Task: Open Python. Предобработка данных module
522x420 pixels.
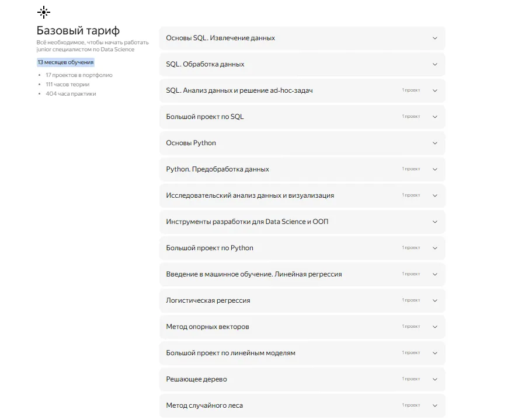Action: click(x=217, y=169)
